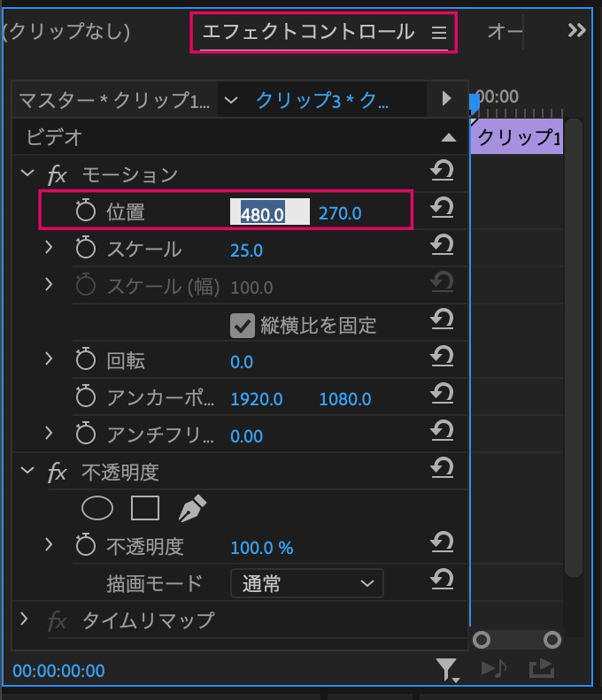Reset the モーション effect
Viewport: 602px width, 700px height.
[442, 172]
